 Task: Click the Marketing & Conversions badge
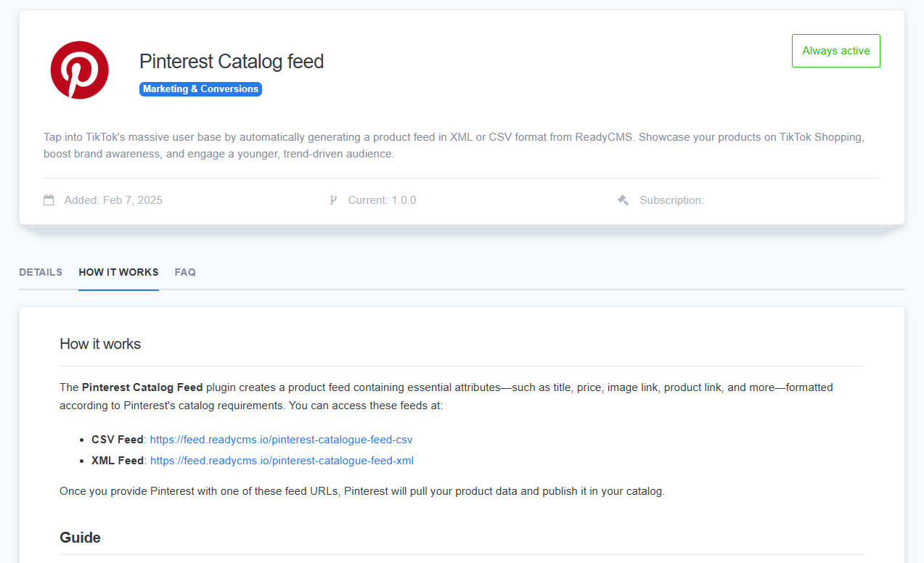point(200,89)
